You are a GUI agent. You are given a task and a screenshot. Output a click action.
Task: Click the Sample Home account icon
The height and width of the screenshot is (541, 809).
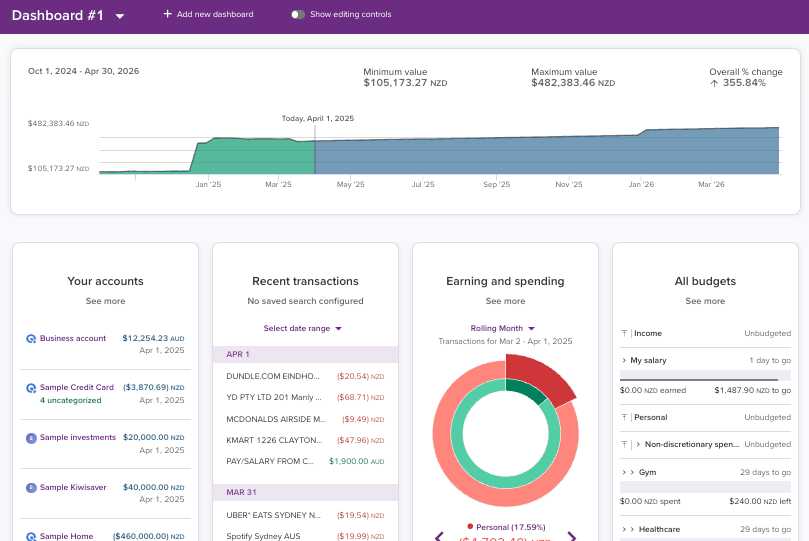31,536
